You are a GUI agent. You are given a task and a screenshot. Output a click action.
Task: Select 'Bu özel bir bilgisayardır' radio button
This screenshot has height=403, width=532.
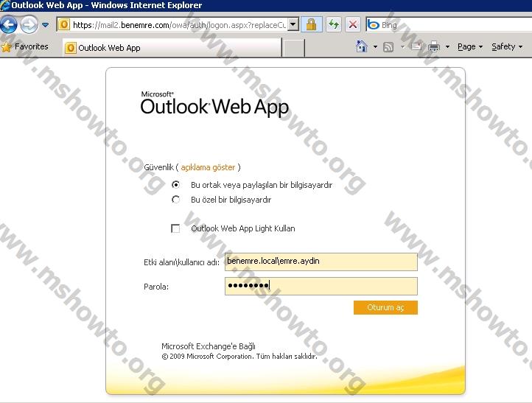coord(176,200)
